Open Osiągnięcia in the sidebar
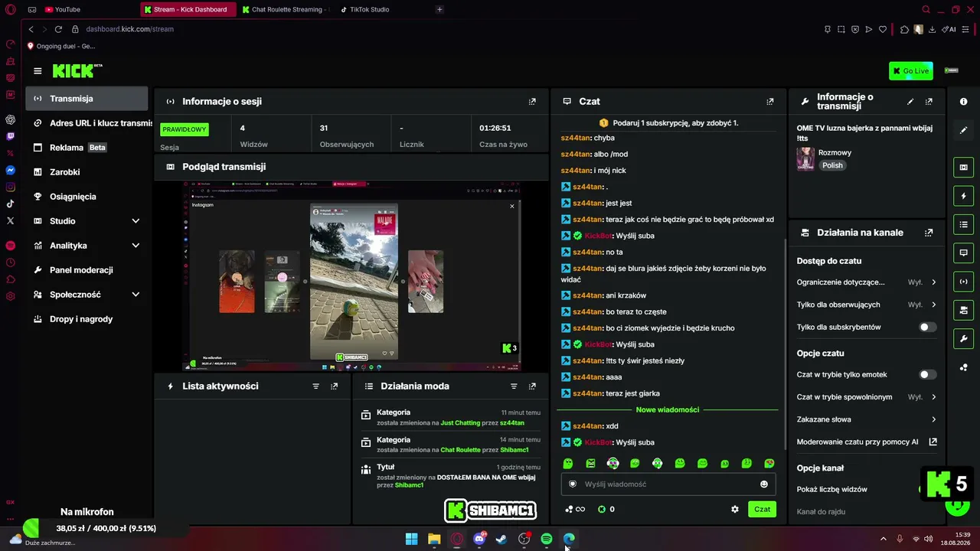The width and height of the screenshot is (980, 551). [x=87, y=197]
